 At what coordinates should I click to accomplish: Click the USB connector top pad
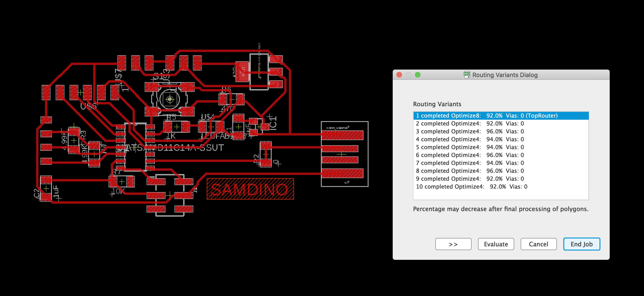click(x=342, y=135)
